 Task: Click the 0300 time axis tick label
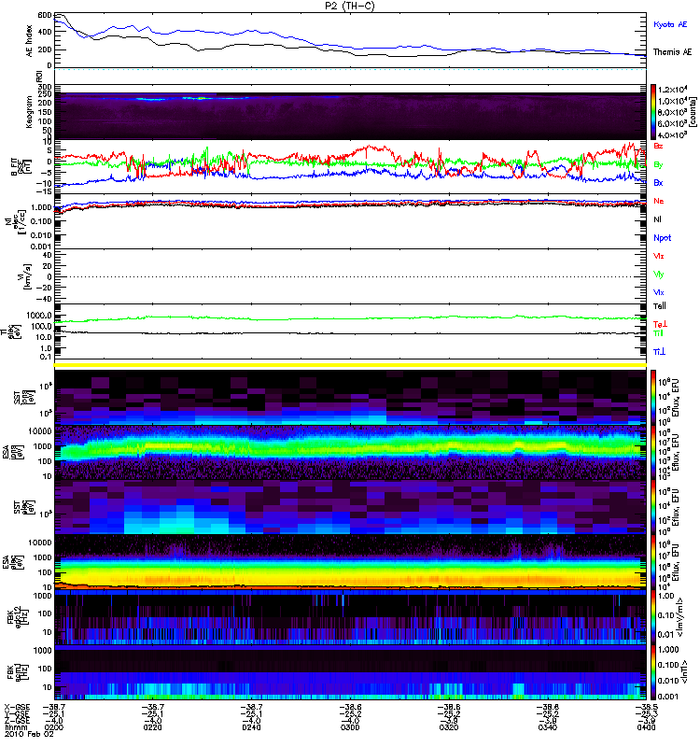click(350, 727)
